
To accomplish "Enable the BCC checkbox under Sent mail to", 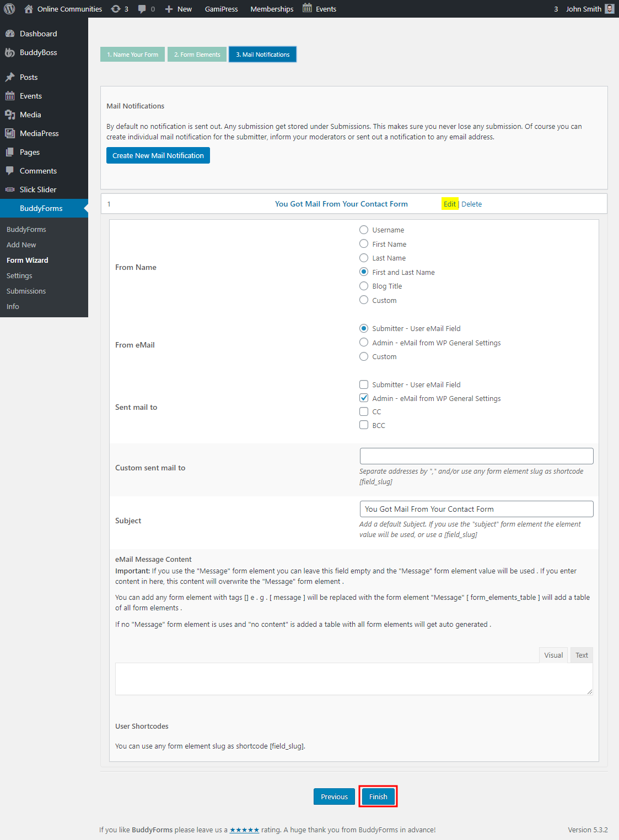I will (364, 425).
